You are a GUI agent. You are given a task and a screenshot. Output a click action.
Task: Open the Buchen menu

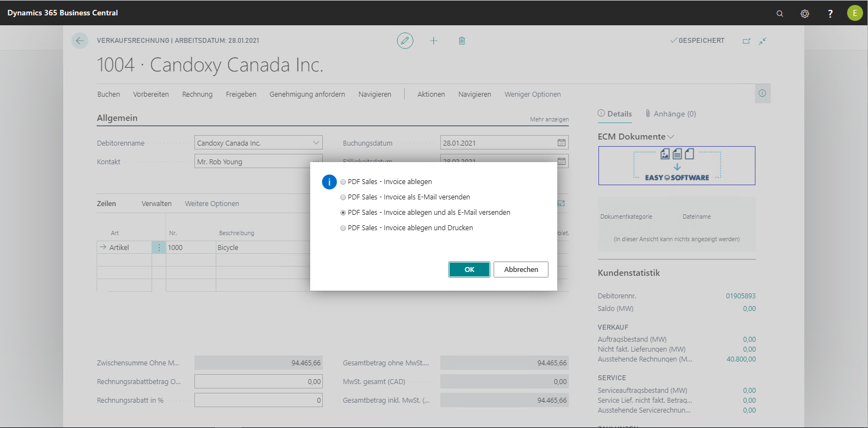click(109, 95)
